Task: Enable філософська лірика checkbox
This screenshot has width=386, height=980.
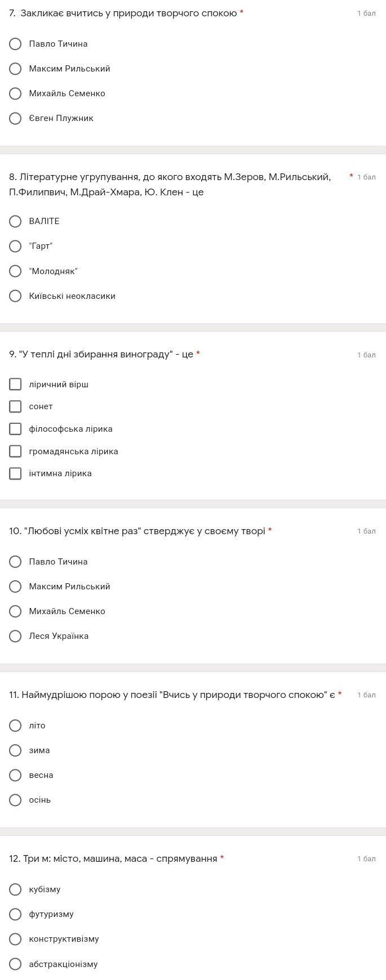Action: [15, 429]
